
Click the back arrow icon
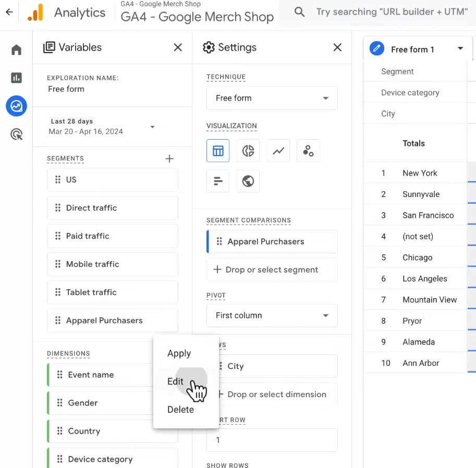(9, 12)
